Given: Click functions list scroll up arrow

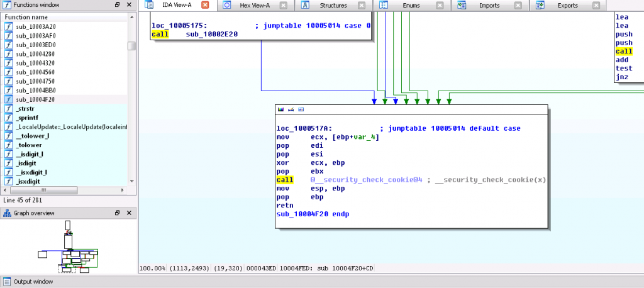Looking at the screenshot, I should 132,17.
